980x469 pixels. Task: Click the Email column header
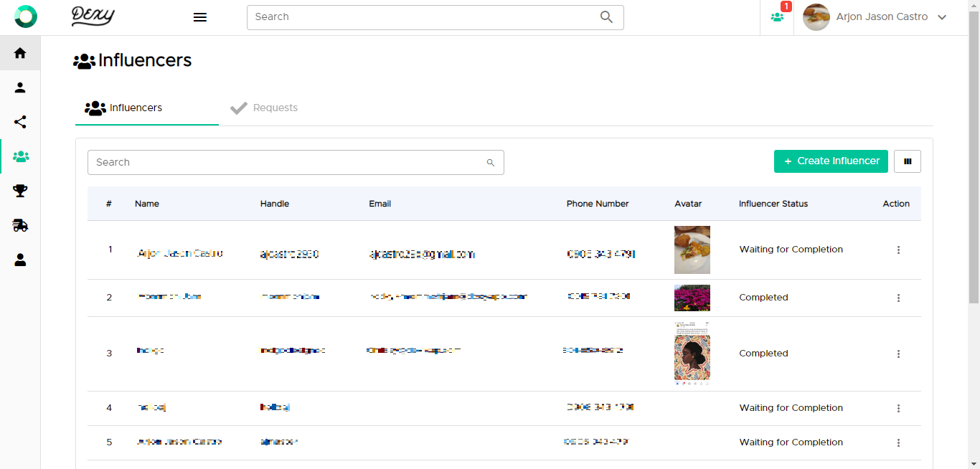coord(380,204)
